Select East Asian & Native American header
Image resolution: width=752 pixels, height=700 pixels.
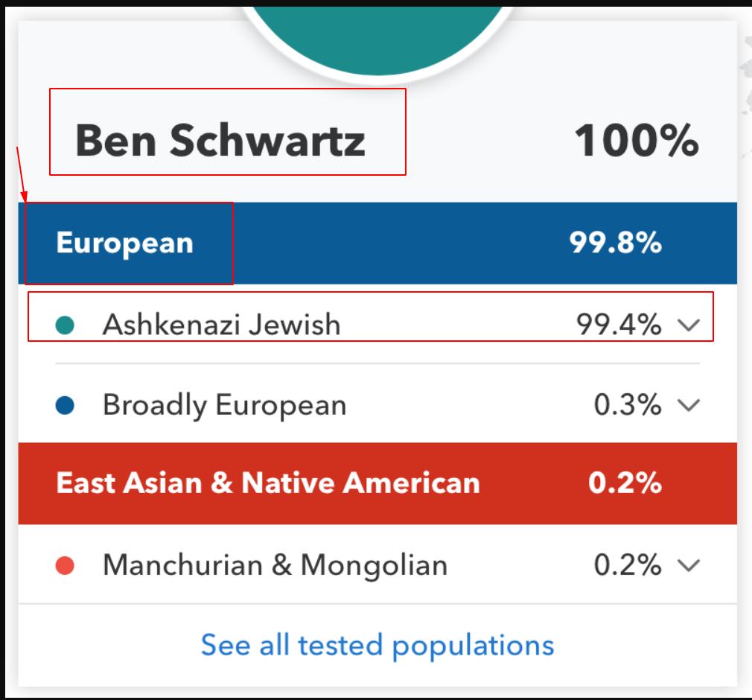click(x=268, y=483)
